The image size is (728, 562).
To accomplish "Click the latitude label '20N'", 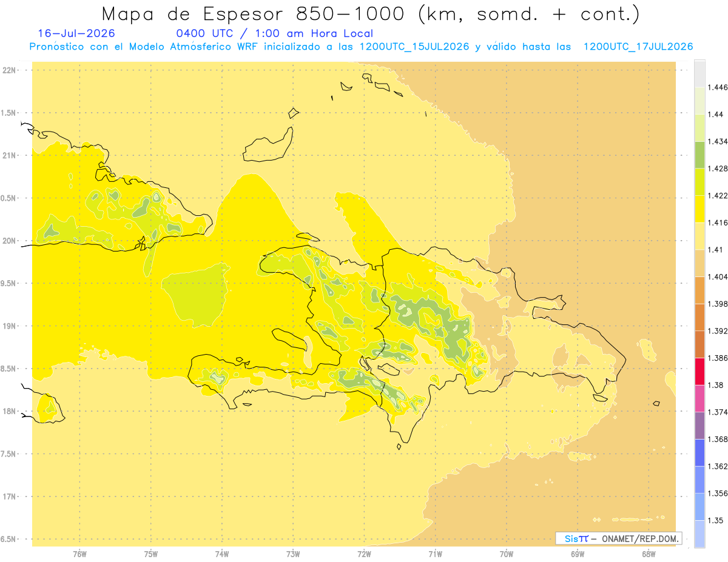I will pyautogui.click(x=8, y=241).
